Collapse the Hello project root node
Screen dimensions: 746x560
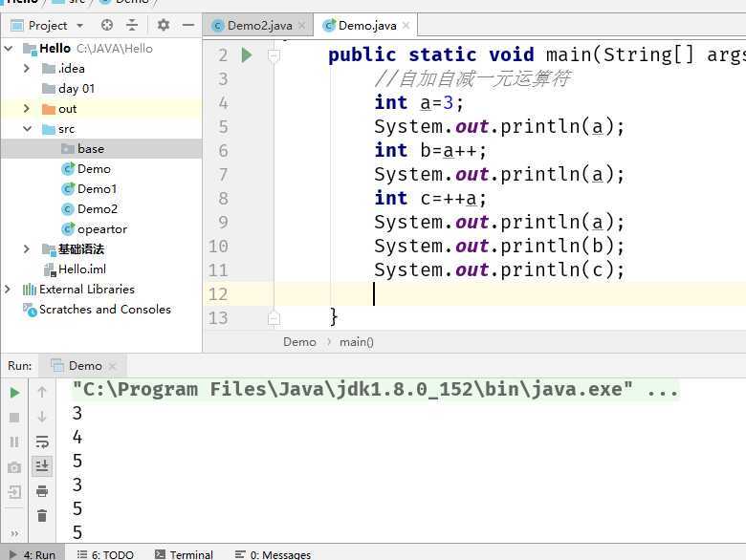(x=9, y=48)
